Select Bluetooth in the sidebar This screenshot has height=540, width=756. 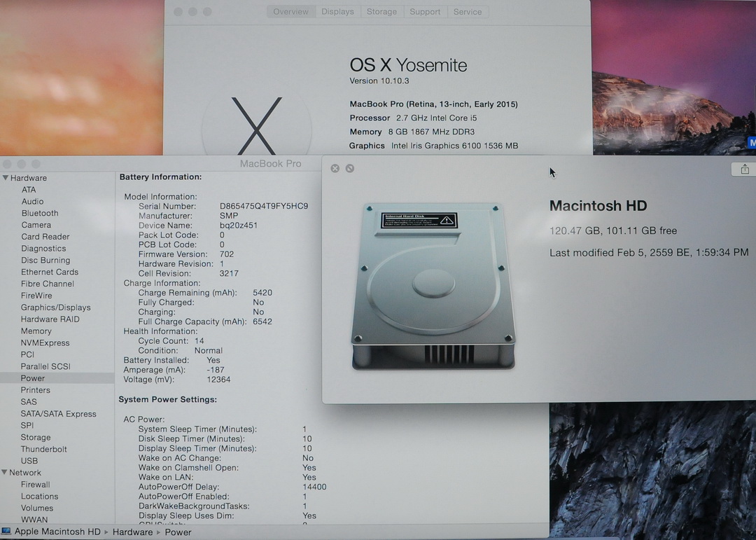[x=39, y=213]
